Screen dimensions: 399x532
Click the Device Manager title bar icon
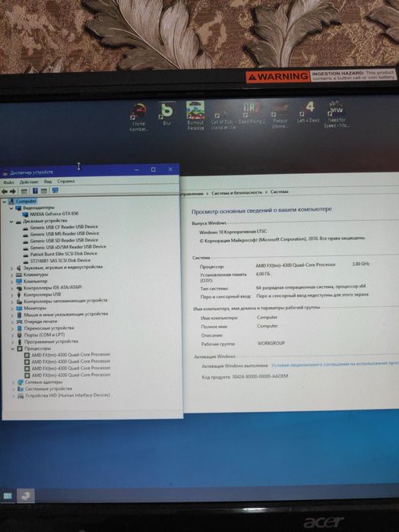[x=5, y=173]
